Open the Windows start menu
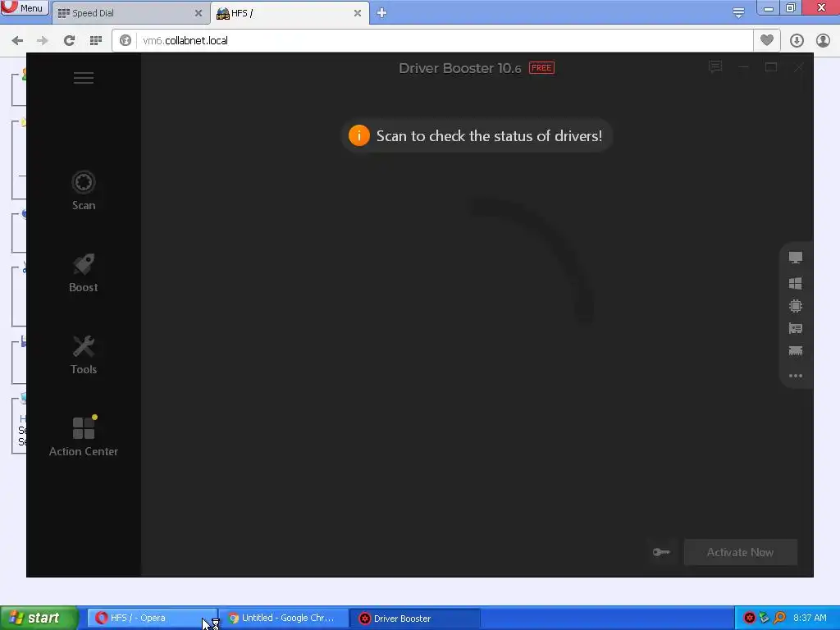 tap(39, 619)
